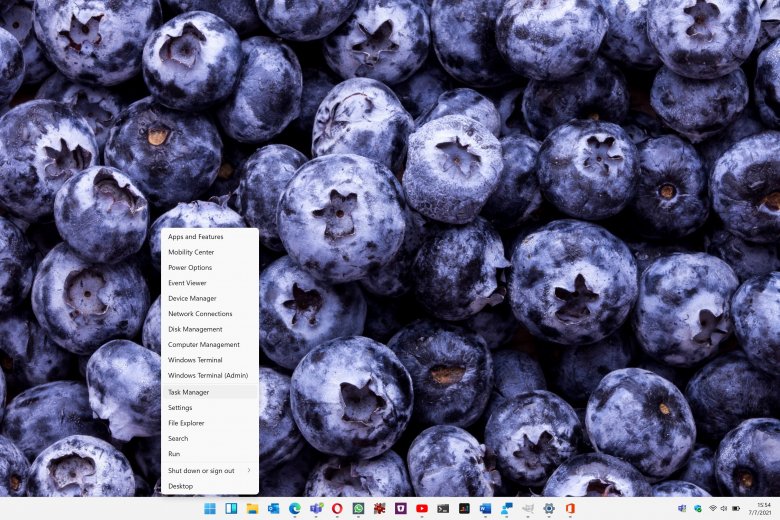Screen dimensions: 780x520
Task: Open Microsoft Teams taskbar icon
Action: 316,509
